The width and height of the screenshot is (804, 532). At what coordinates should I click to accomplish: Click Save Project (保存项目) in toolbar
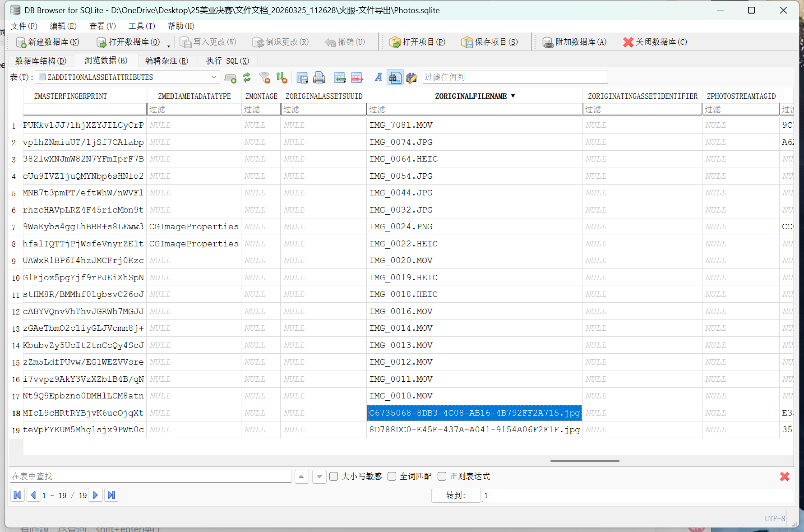tap(490, 42)
